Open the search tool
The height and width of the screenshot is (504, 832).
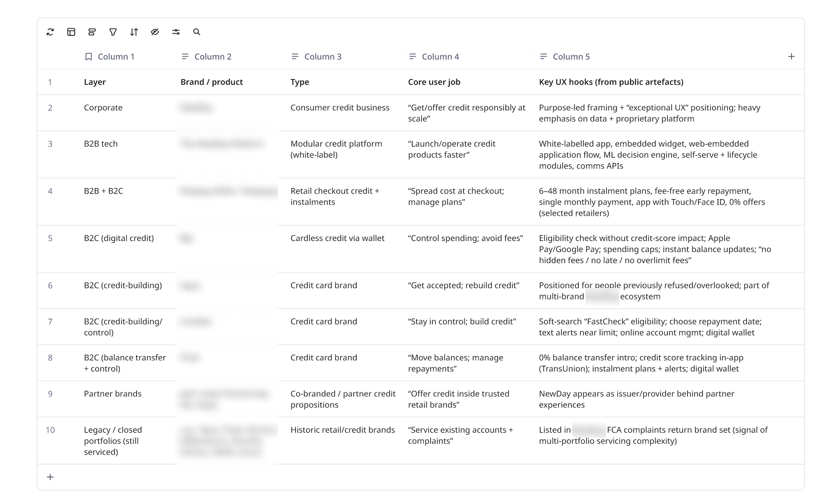tap(197, 32)
